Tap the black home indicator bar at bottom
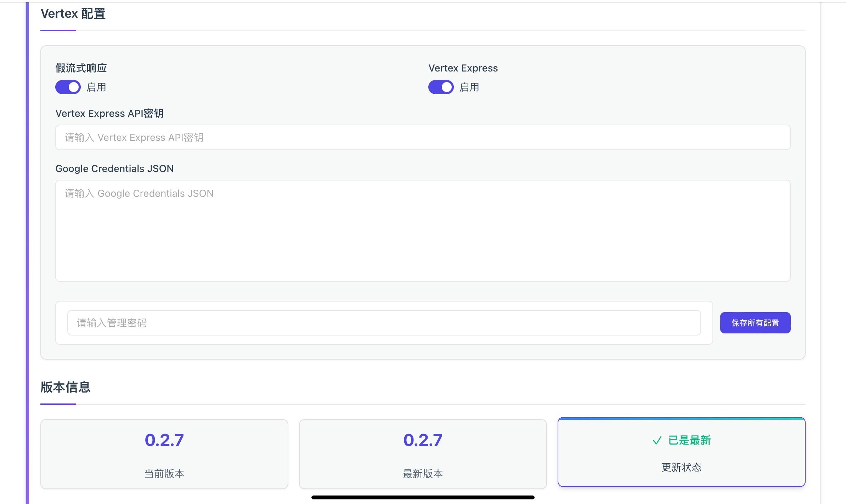846x504 pixels. coord(423,497)
